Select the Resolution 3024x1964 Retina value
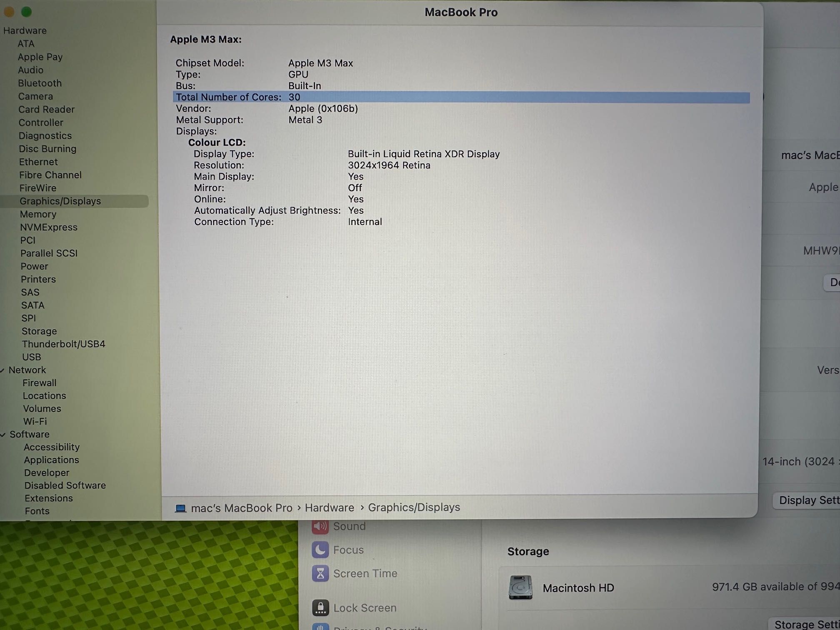Screen dimensions: 840x630 389,165
